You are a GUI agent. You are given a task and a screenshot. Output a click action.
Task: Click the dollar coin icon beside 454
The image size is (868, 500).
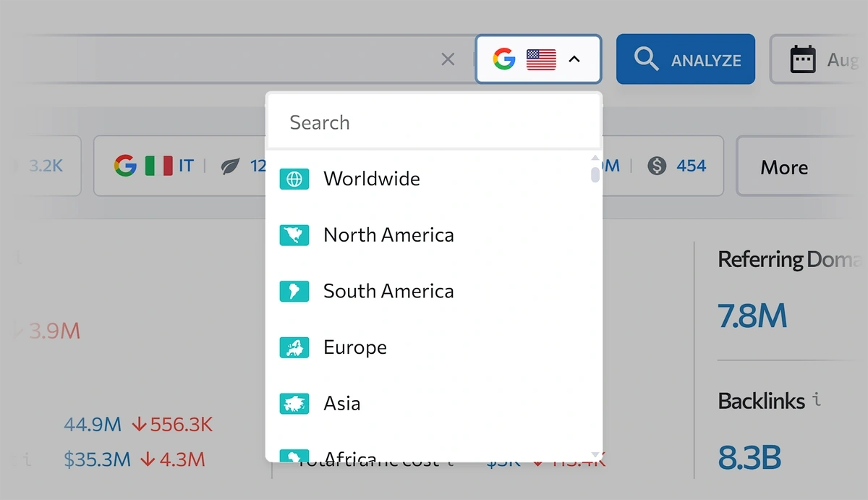[657, 166]
